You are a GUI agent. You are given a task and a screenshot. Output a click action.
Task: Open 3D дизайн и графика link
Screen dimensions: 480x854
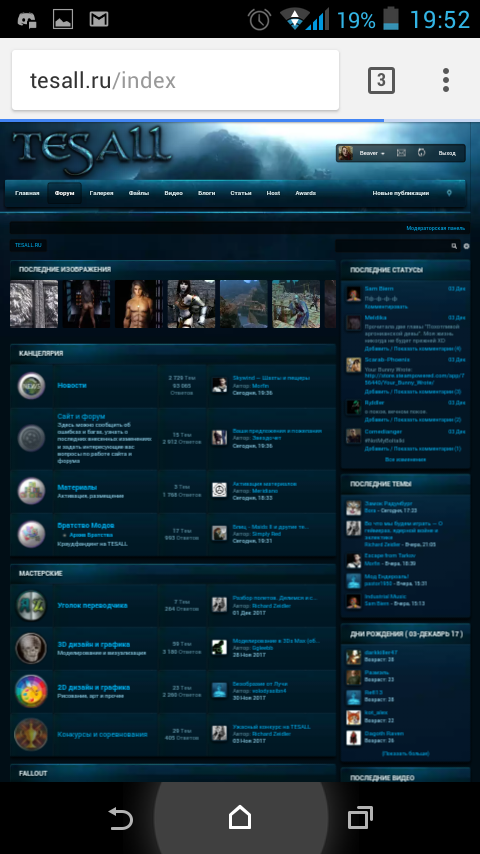coord(94,644)
